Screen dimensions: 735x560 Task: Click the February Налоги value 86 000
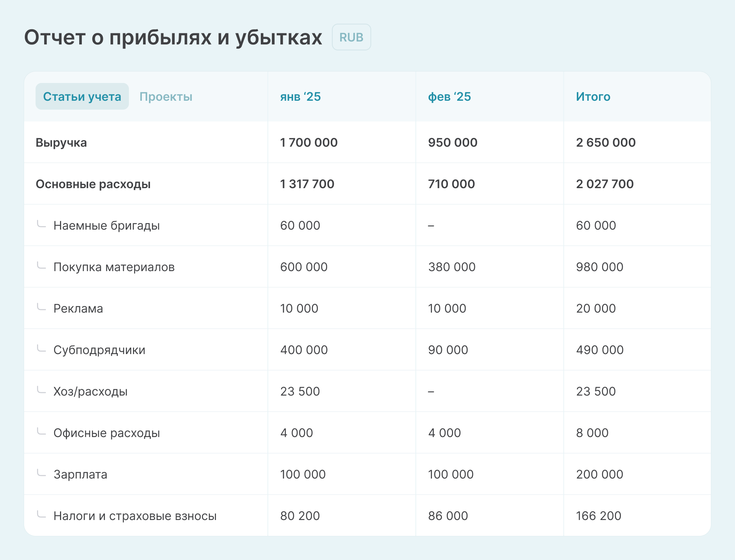pyautogui.click(x=448, y=516)
